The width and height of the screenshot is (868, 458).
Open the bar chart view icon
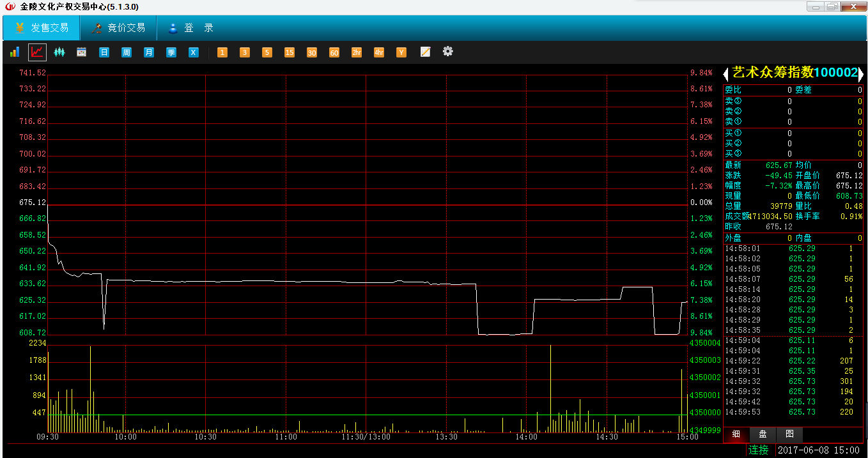[14, 52]
